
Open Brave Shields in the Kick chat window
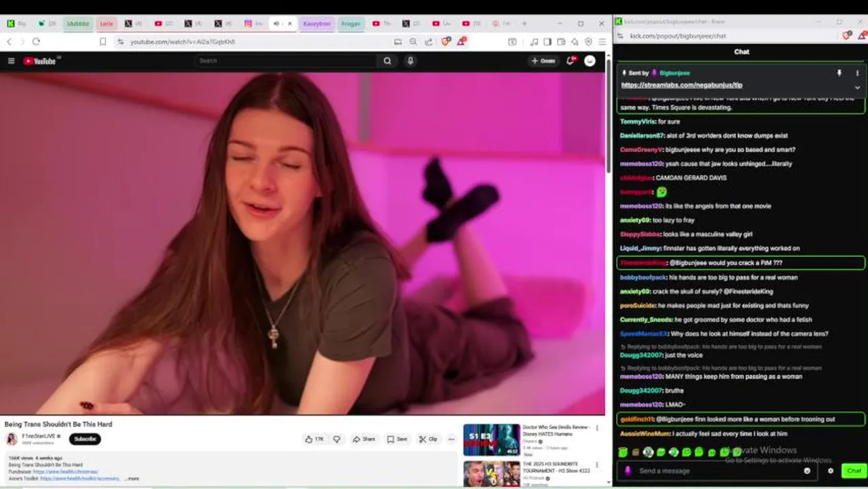(x=846, y=36)
